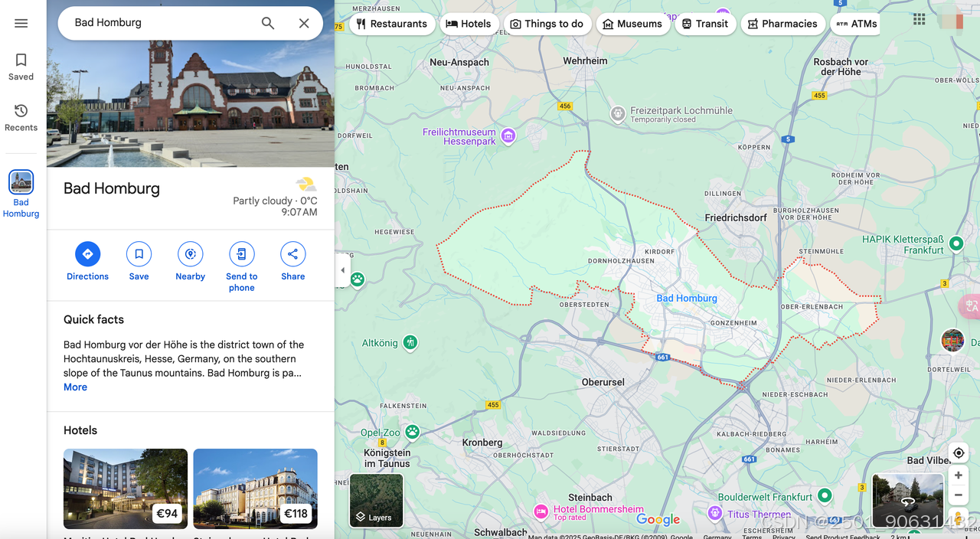Viewport: 980px width, 539px height.
Task: Filter map by Hotels chip
Action: pyautogui.click(x=469, y=24)
